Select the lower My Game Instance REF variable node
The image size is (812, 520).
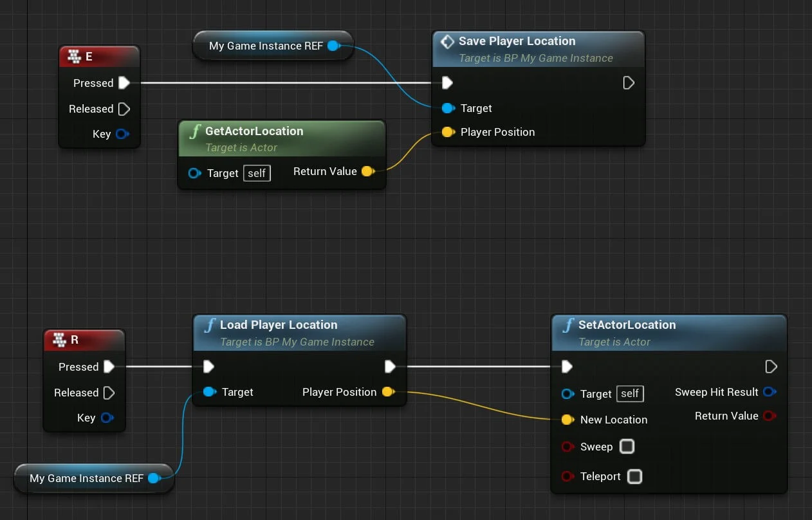tap(94, 478)
